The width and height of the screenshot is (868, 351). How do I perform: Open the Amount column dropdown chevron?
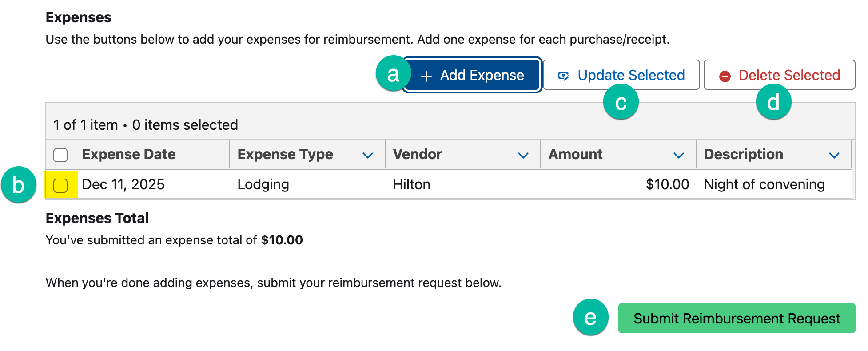[678, 155]
